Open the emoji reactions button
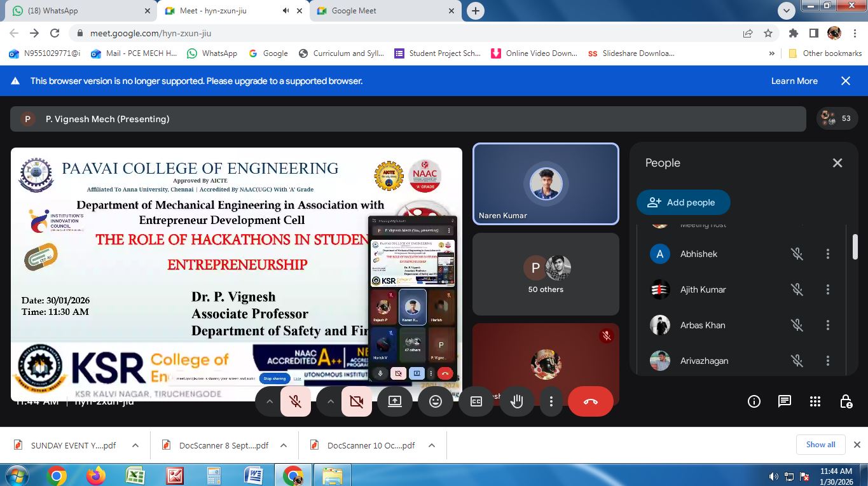868x486 pixels. click(x=436, y=401)
